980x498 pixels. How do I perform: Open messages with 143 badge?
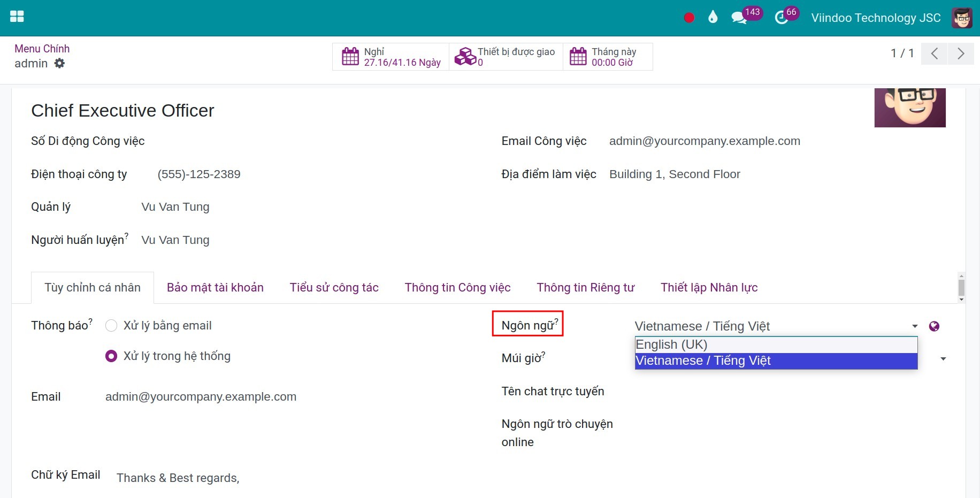pos(746,16)
